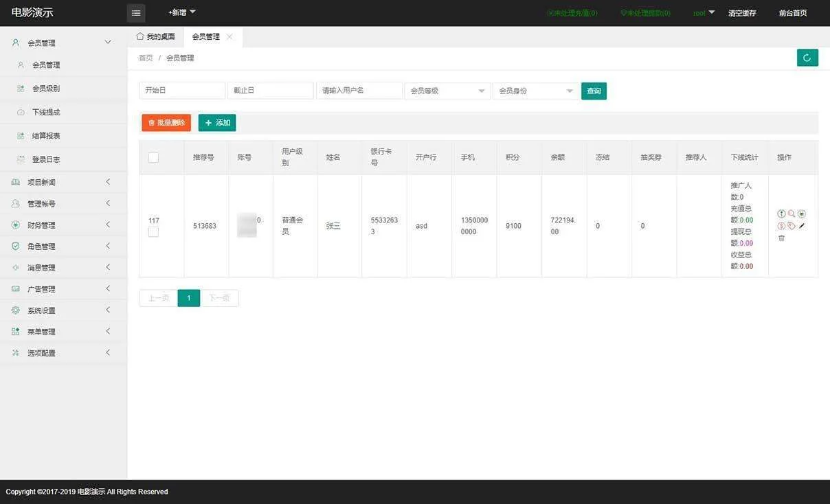
Task: Switch to the 我的桌面 tab
Action: (x=156, y=37)
